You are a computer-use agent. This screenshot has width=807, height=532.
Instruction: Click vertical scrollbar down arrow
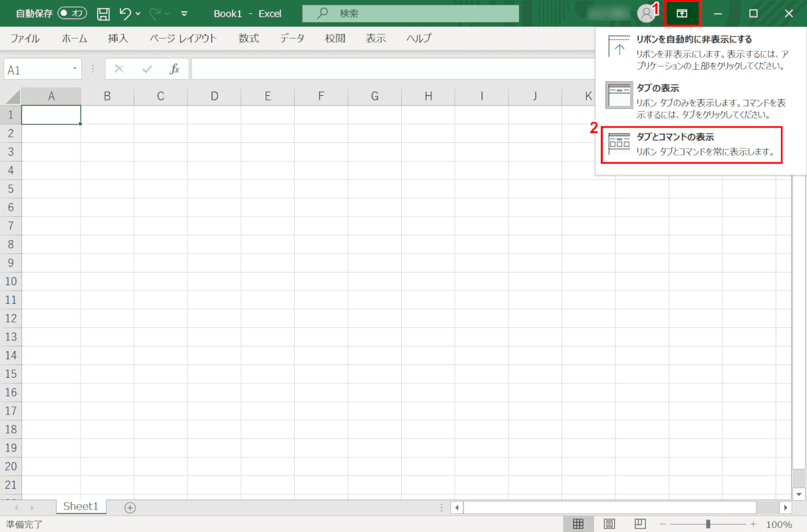(x=800, y=493)
